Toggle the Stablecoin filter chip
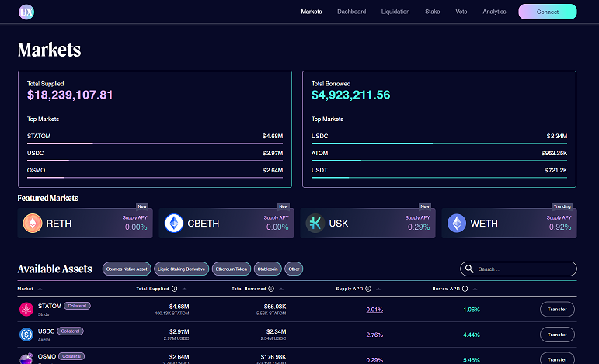 (x=268, y=269)
